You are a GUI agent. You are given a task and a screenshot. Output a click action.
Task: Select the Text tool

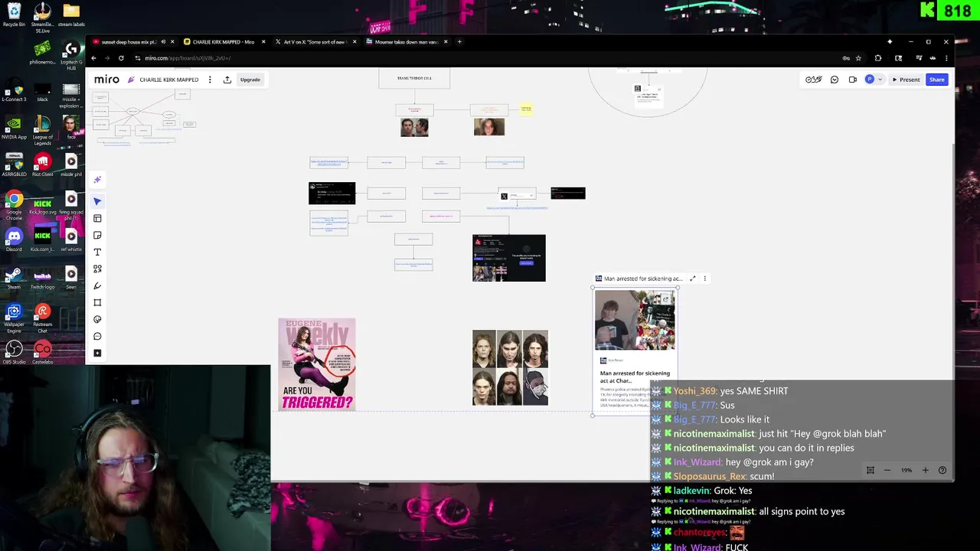click(97, 253)
